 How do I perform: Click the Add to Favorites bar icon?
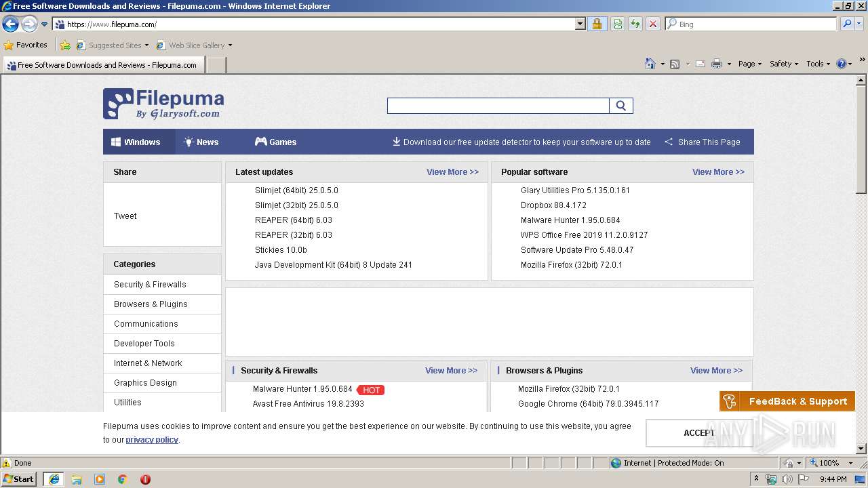tap(65, 45)
